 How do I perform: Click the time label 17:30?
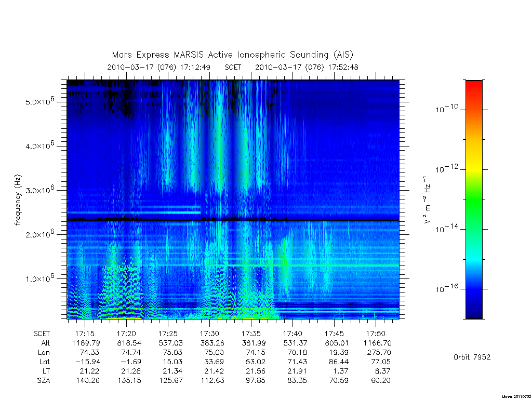209,334
